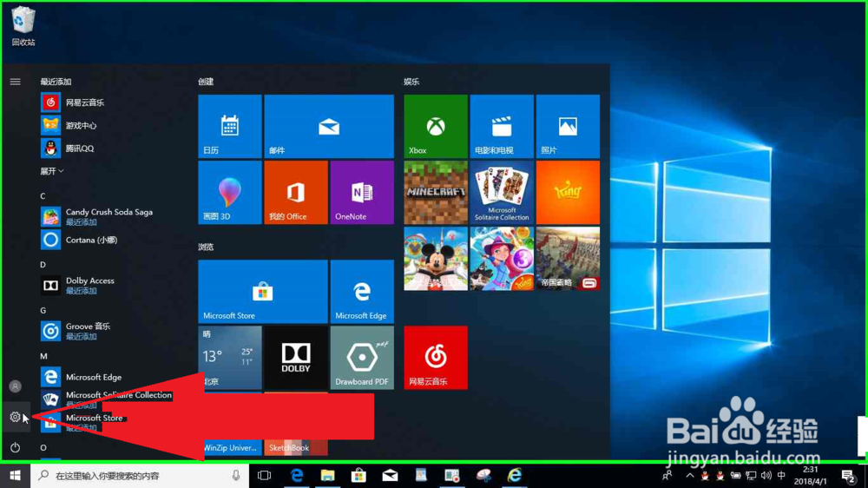Screen dimensions: 868x488
Task: Open the user account icon
Action: coord(15,386)
